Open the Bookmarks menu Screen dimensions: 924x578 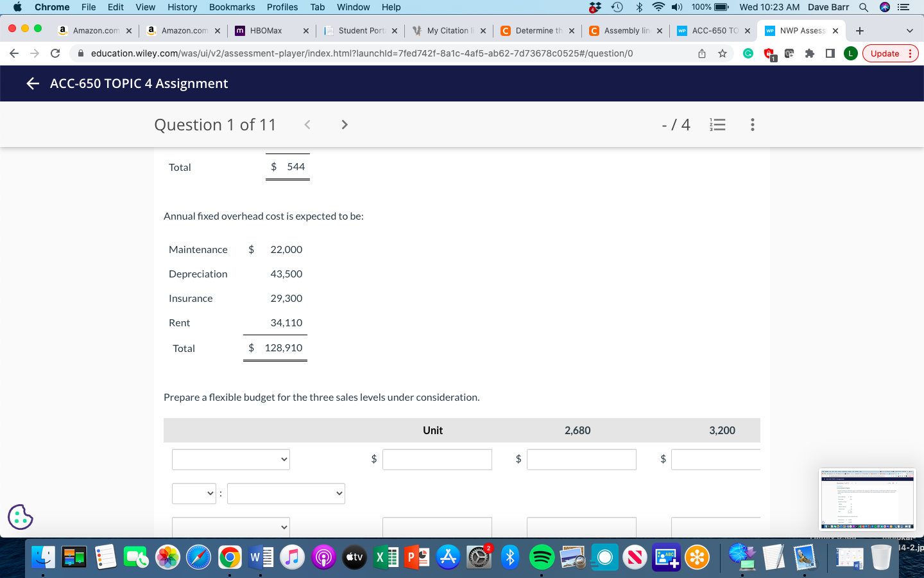pyautogui.click(x=232, y=7)
